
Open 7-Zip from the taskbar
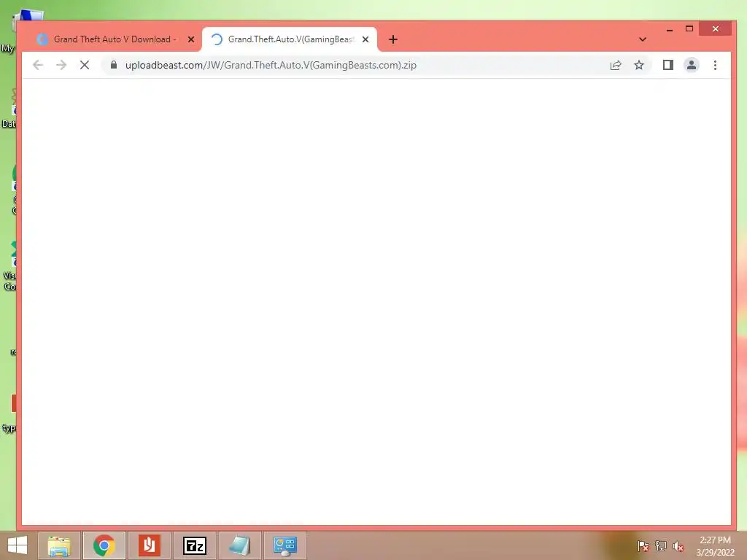pos(194,545)
